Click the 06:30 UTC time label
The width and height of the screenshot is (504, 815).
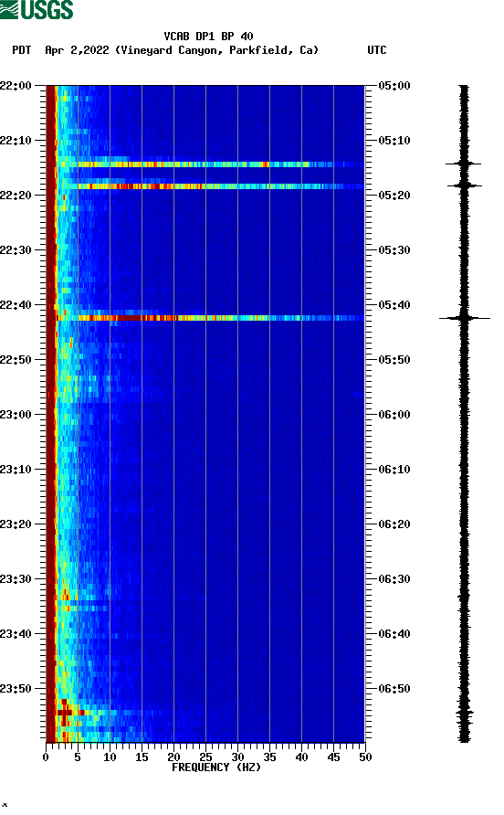(394, 579)
